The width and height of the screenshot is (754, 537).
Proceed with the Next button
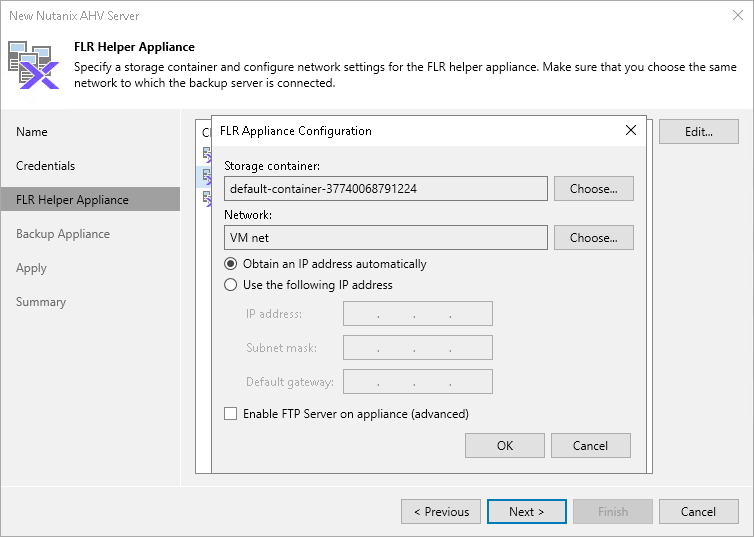point(526,512)
